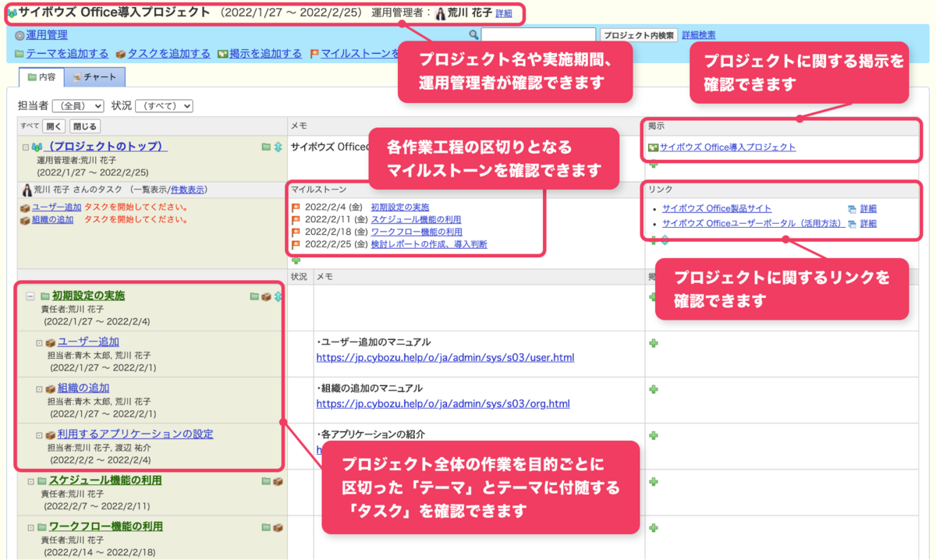Image resolution: width=936 pixels, height=560 pixels.
Task: Click the green plus in 初期設定の実施 bulletin column
Action: point(654,296)
